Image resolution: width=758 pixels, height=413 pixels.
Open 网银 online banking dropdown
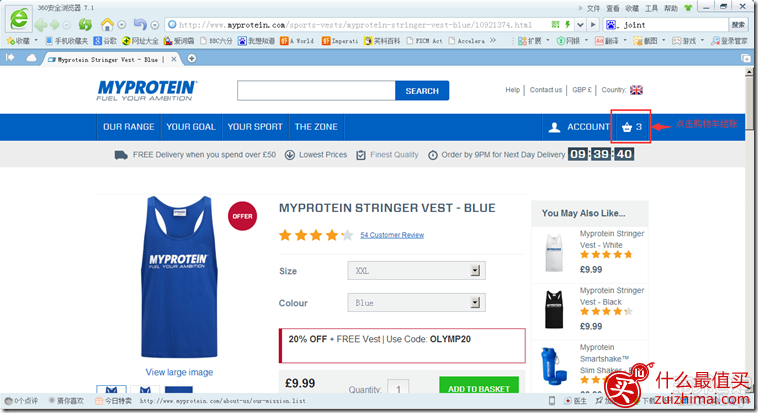pos(572,41)
